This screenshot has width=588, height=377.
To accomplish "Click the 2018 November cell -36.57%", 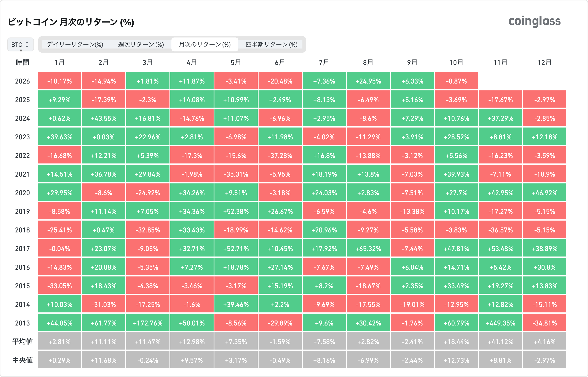I will coord(500,230).
